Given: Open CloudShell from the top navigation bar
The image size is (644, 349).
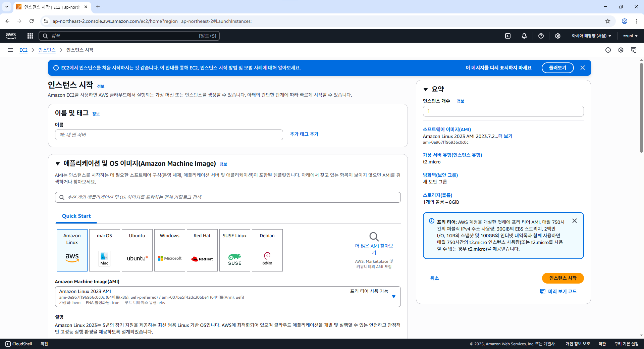Looking at the screenshot, I should (508, 36).
